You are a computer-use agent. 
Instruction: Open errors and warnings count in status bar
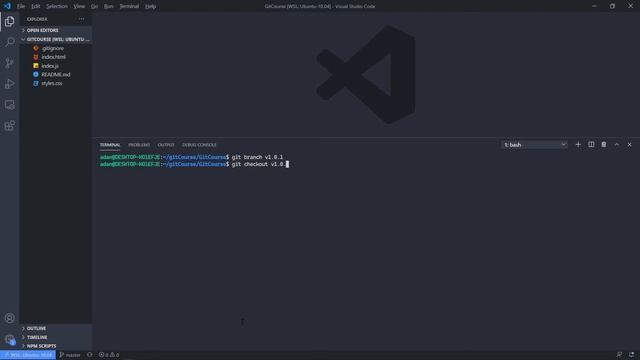pos(109,355)
